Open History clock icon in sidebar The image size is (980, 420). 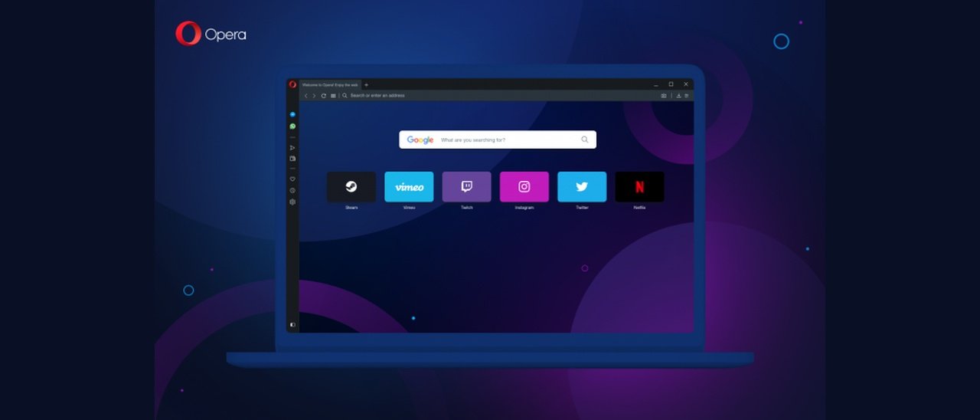(292, 190)
